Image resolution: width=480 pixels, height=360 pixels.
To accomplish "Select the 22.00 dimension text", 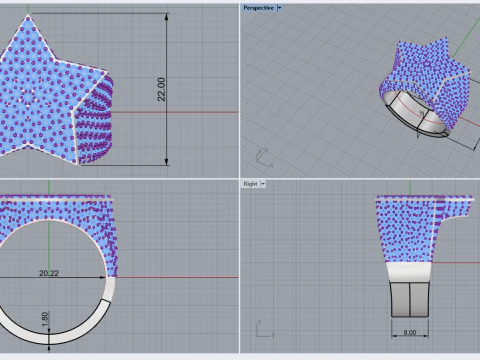I will click(161, 89).
